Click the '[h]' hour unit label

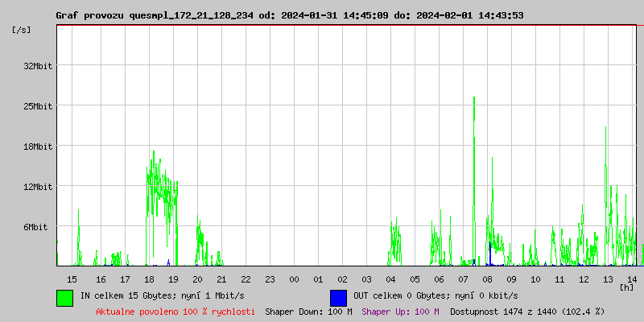click(626, 287)
